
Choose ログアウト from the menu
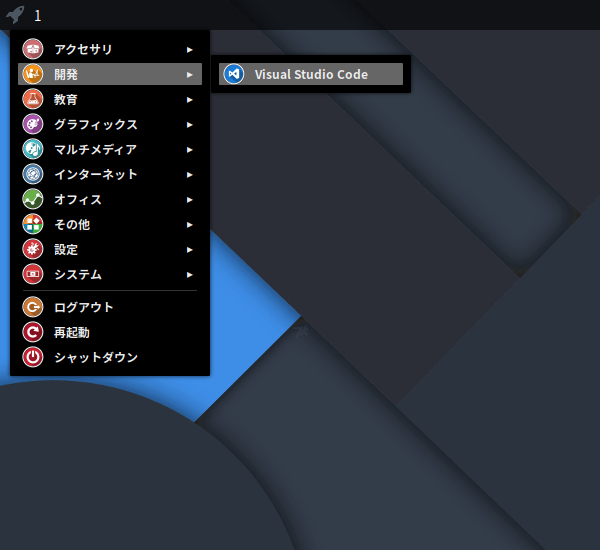tap(110, 307)
